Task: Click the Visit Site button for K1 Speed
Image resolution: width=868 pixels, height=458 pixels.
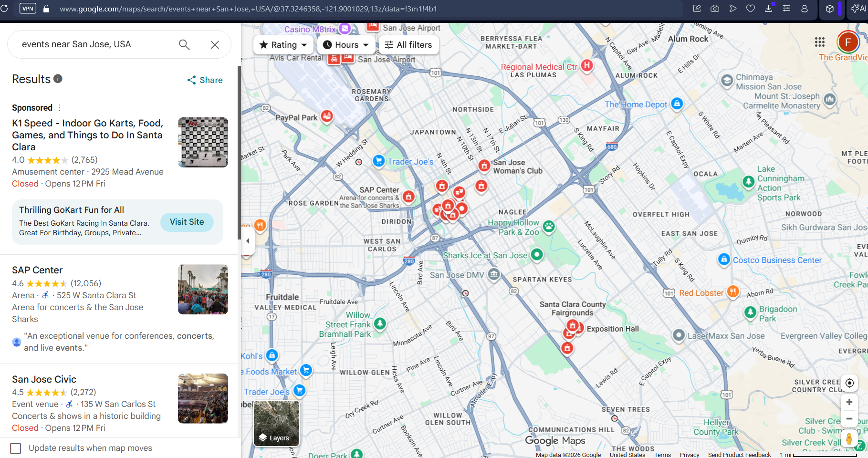Action: [x=187, y=222]
